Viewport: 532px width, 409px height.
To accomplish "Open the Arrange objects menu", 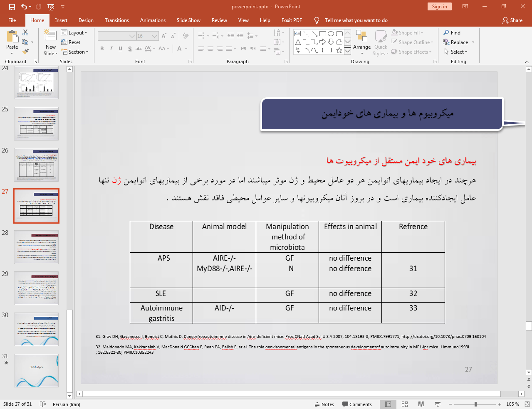I will pyautogui.click(x=362, y=42).
